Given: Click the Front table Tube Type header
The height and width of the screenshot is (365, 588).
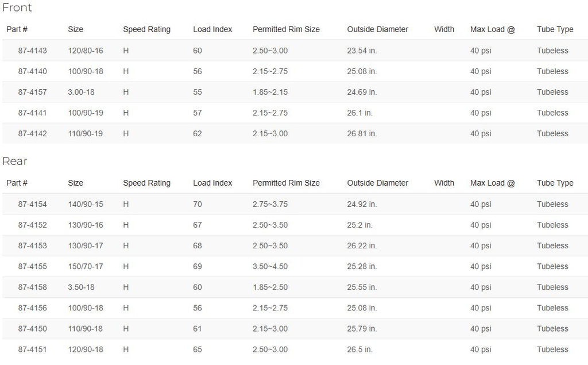Looking at the screenshot, I should [x=555, y=29].
